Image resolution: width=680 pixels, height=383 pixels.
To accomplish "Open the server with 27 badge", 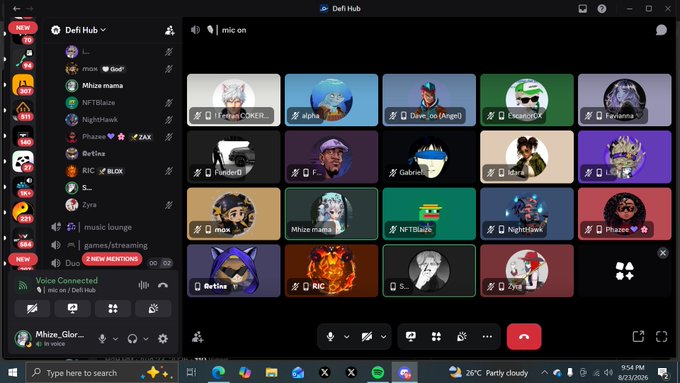I will [x=23, y=161].
